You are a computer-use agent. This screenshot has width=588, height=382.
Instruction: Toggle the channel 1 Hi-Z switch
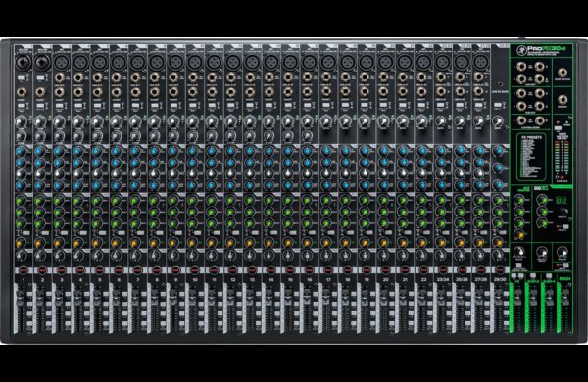pos(22,78)
